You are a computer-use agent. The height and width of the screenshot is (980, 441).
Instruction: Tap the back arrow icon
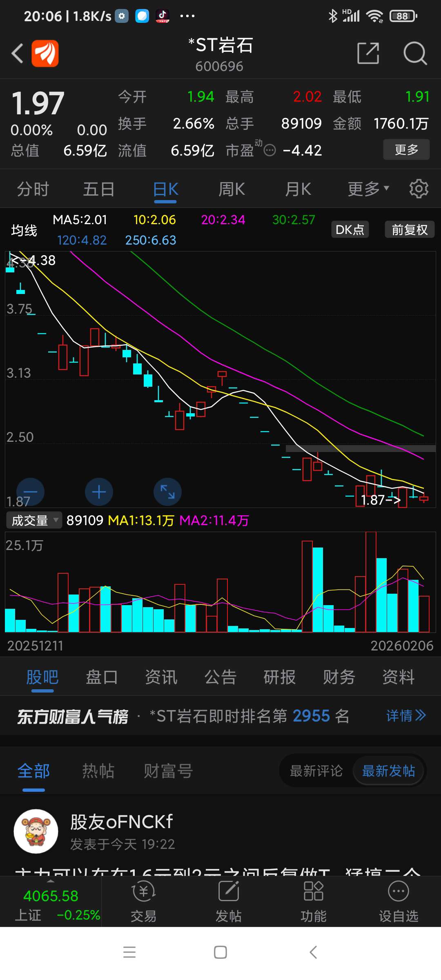(17, 53)
